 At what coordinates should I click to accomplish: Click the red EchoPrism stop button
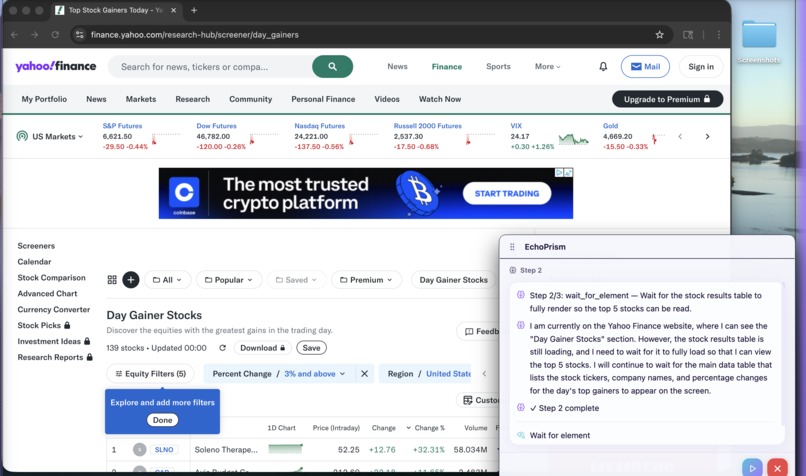777,468
